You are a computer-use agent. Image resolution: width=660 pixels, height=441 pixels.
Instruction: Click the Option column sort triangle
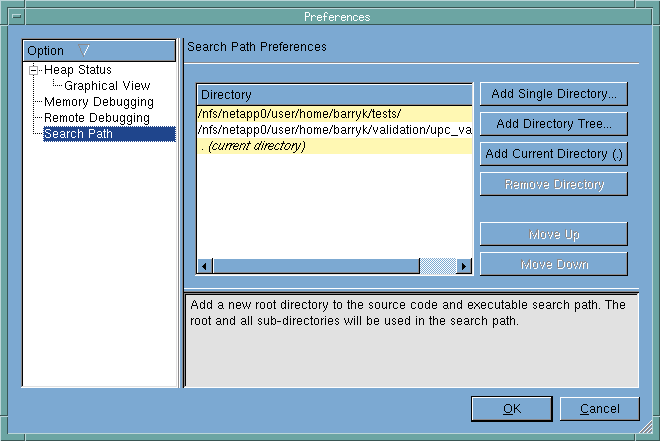point(83,50)
